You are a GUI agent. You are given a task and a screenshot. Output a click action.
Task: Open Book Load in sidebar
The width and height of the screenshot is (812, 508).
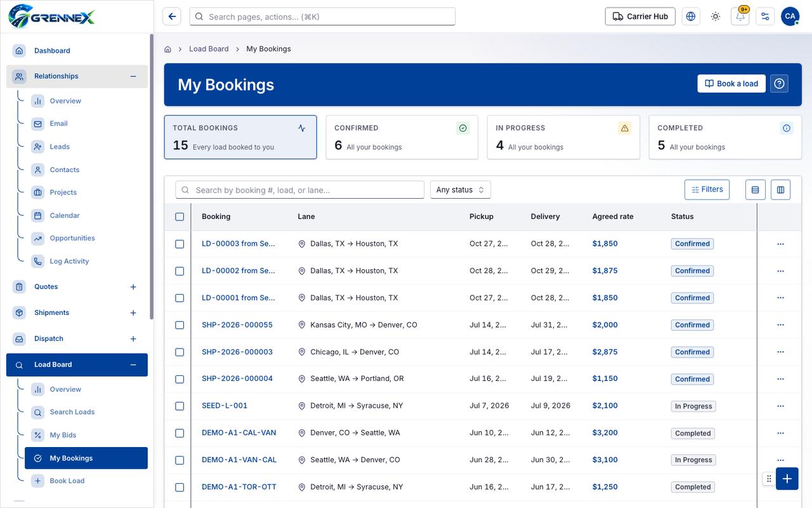pos(86,481)
